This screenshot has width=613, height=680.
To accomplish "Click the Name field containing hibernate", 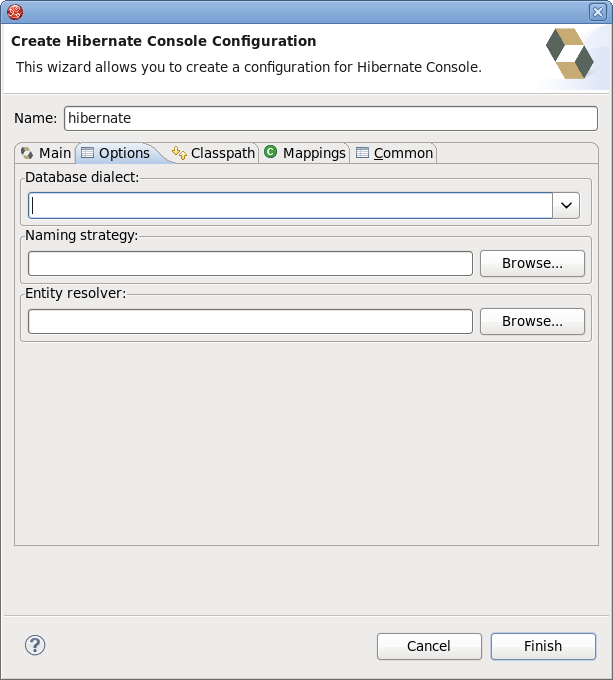I will 330,118.
